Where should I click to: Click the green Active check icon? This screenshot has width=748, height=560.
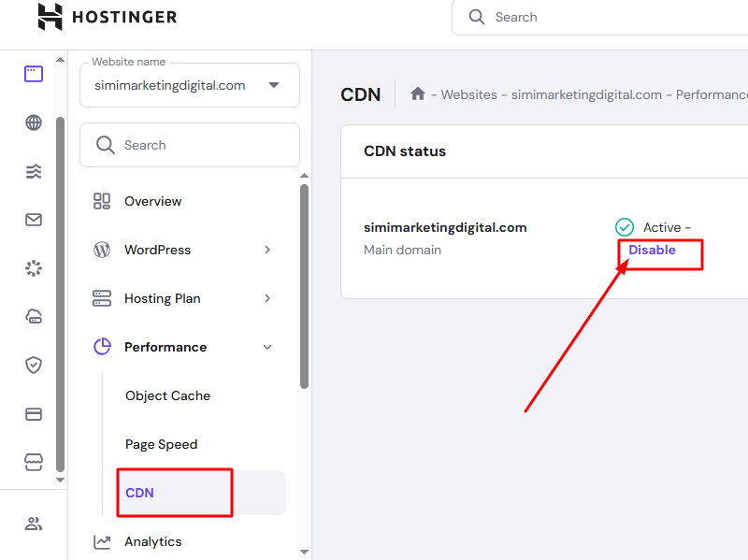[624, 227]
